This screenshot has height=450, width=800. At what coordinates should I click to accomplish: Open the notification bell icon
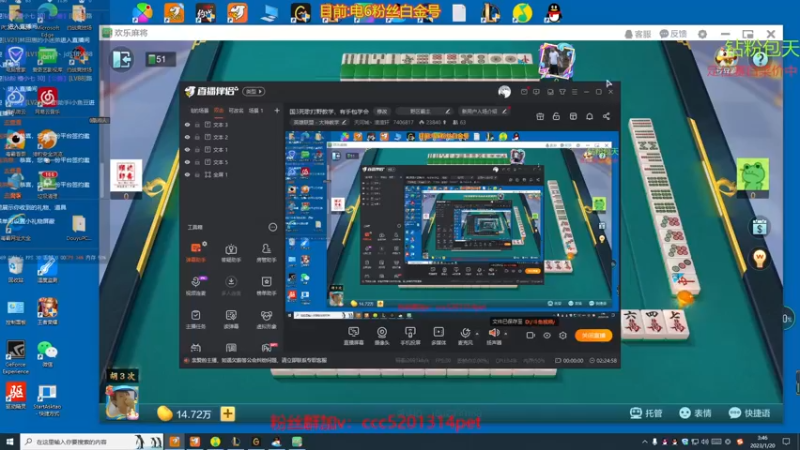(589, 117)
